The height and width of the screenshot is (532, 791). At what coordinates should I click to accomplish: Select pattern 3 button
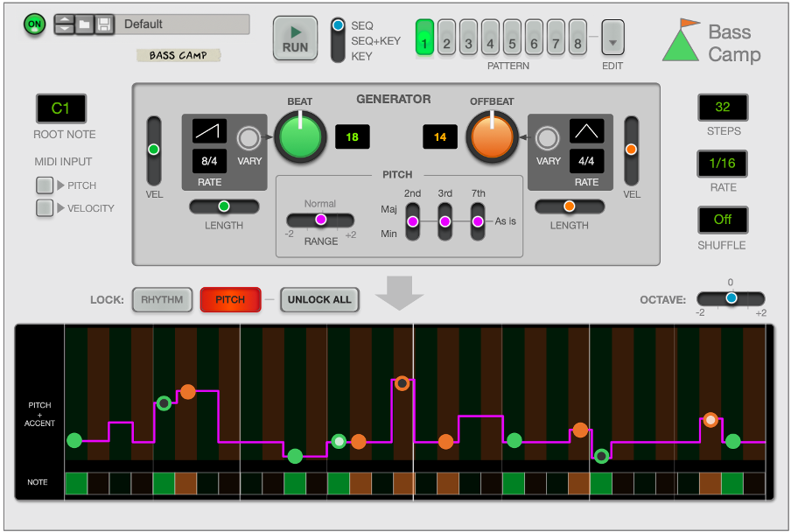click(468, 38)
